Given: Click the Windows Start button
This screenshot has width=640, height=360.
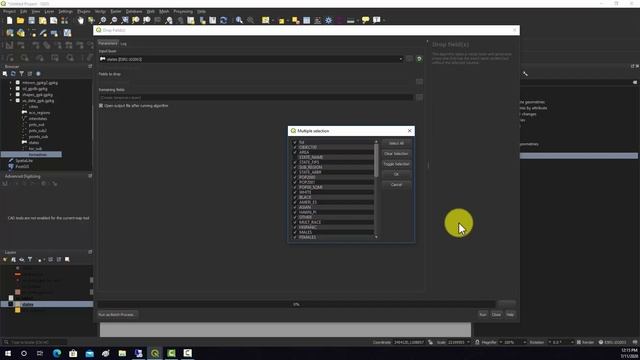Looking at the screenshot, I should (8, 353).
